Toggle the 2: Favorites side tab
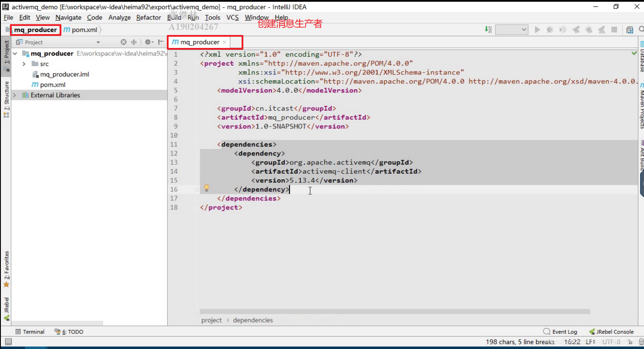The height and width of the screenshot is (349, 644). [6, 269]
